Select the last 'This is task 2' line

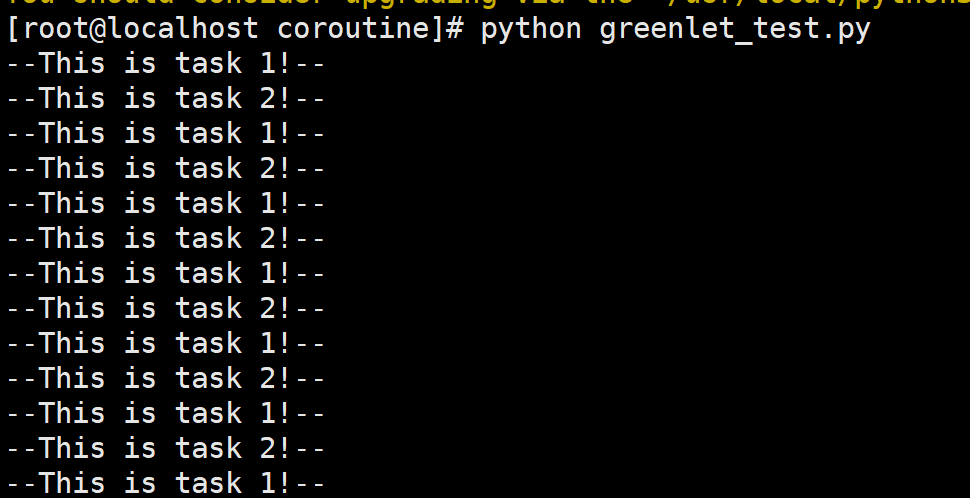tap(166, 448)
